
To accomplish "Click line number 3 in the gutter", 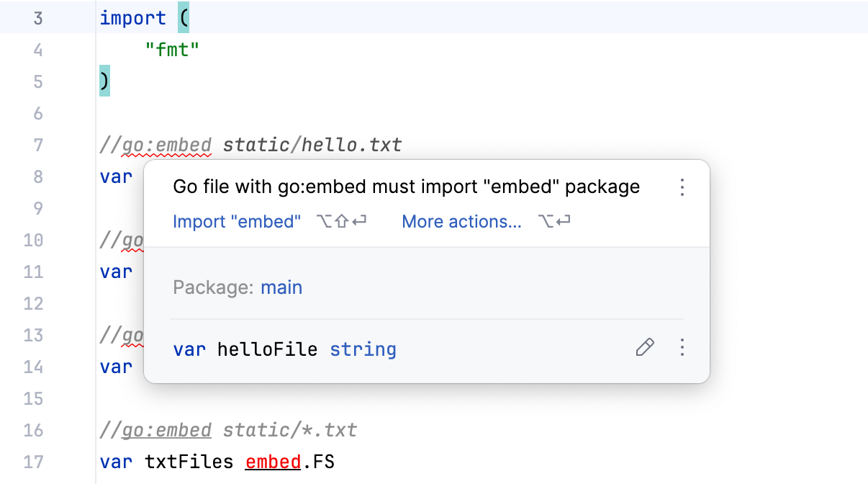I will (38, 17).
